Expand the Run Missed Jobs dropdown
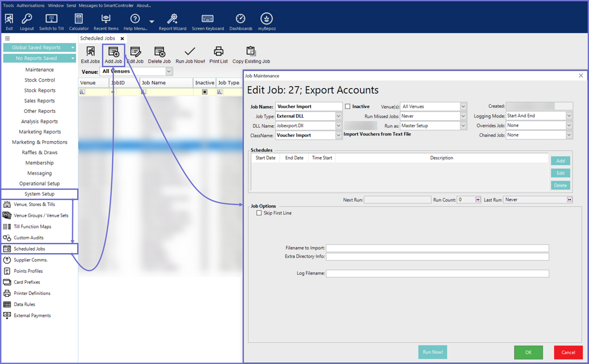The width and height of the screenshot is (589, 364). [463, 116]
